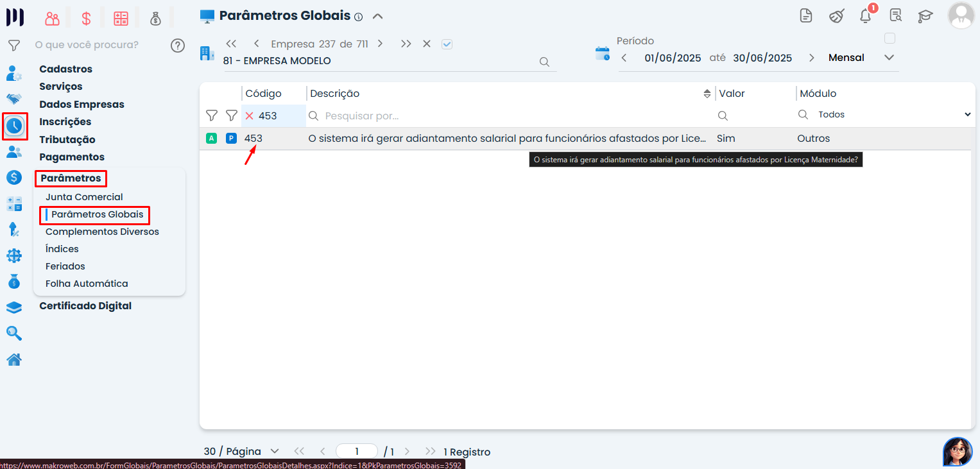The width and height of the screenshot is (980, 469).
Task: Click the page number field in the pagination bar
Action: click(357, 452)
